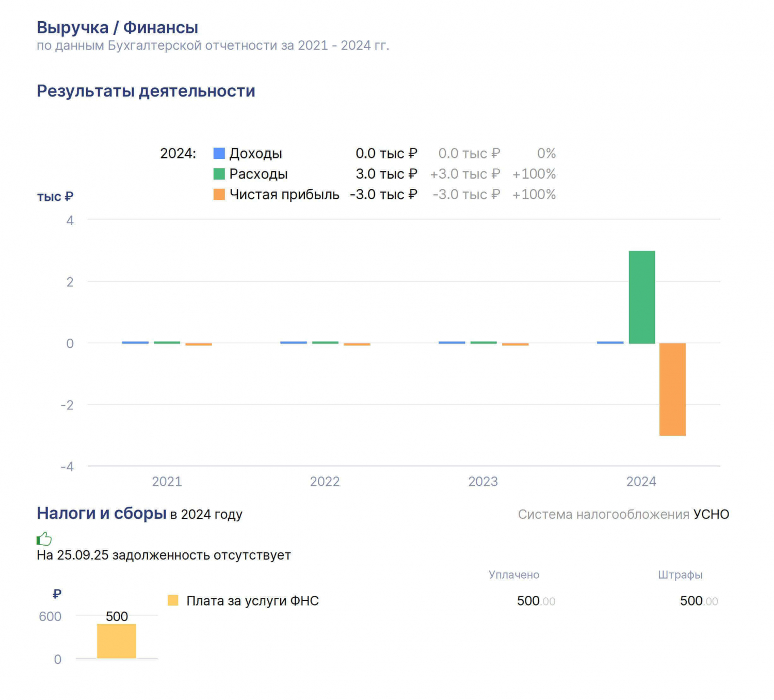This screenshot has height=700, width=774.
Task: Click the Чистая прибыль legend label
Action: pyautogui.click(x=284, y=195)
